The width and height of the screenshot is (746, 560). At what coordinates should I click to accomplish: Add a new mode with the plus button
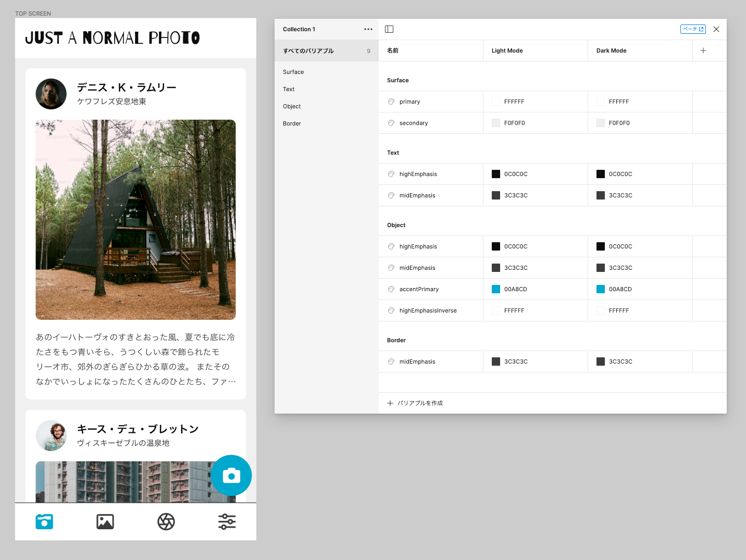click(703, 51)
